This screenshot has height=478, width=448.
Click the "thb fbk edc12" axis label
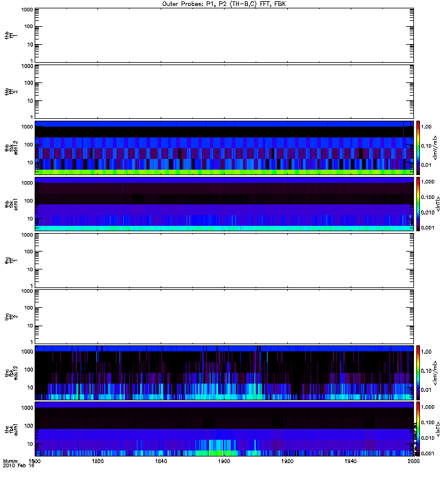point(11,148)
